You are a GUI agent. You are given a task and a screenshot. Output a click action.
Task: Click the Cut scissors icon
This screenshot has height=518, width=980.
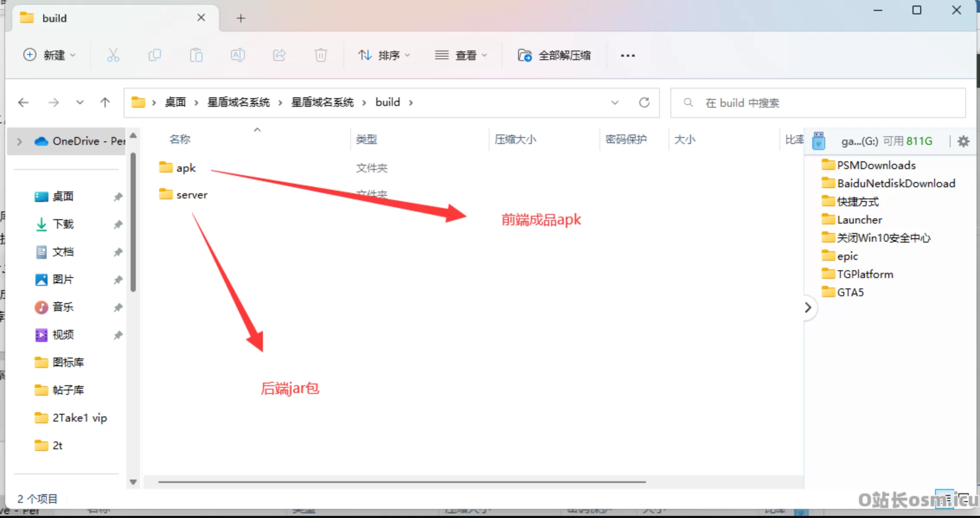coord(113,55)
